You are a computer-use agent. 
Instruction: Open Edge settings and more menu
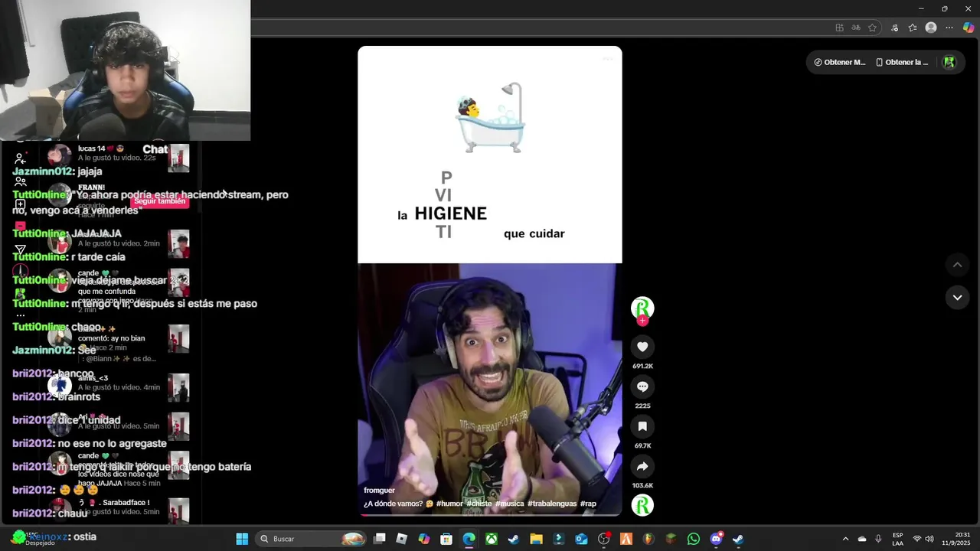[949, 28]
